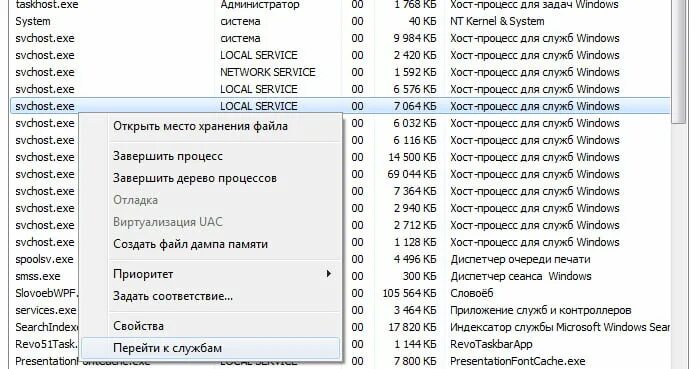Click 'Диспетчер очереди печати' description
Image resolution: width=700 pixels, height=369 pixels.
[x=520, y=259]
